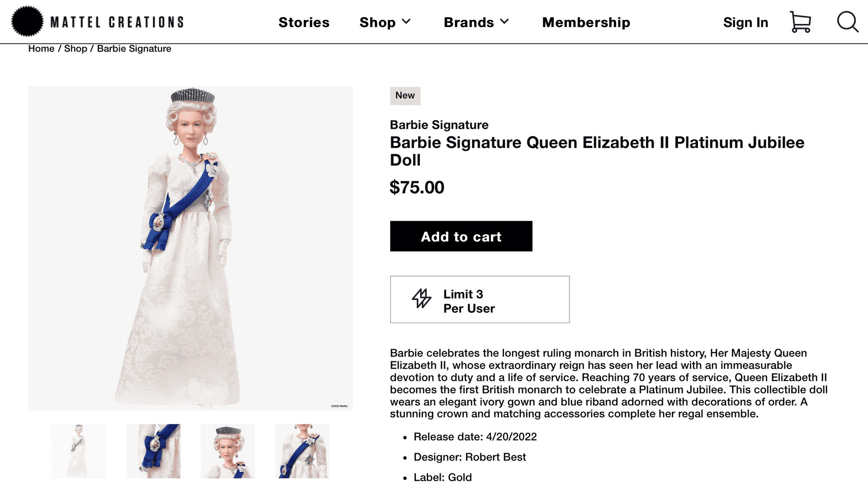Expand the Brands dropdown chevron
The width and height of the screenshot is (868, 487).
click(x=505, y=22)
